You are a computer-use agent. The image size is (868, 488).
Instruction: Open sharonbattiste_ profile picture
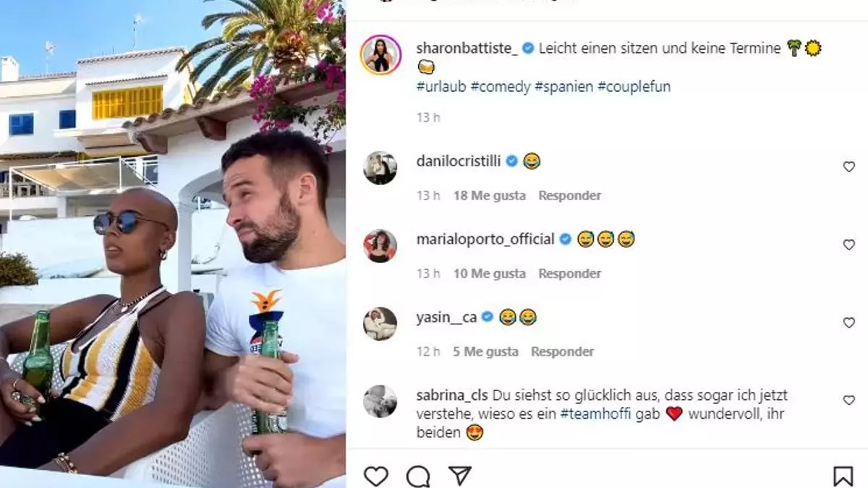(x=380, y=54)
